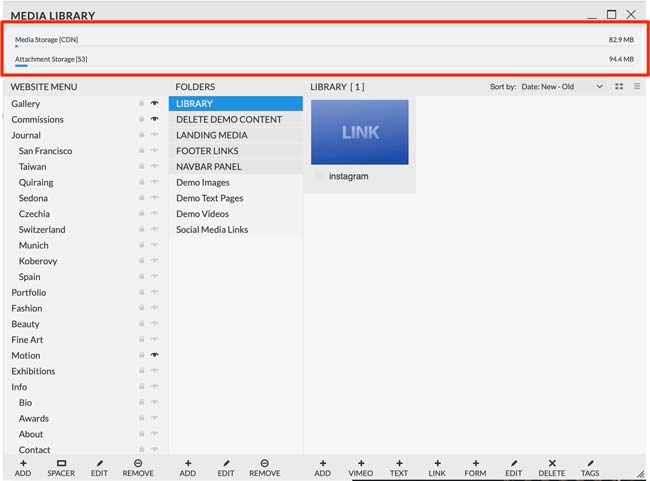The image size is (650, 481).
Task: Toggle lock icon on Commissions row
Action: tap(142, 120)
